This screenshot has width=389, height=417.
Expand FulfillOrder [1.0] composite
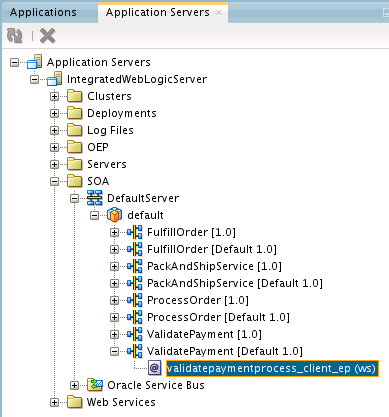tap(114, 232)
